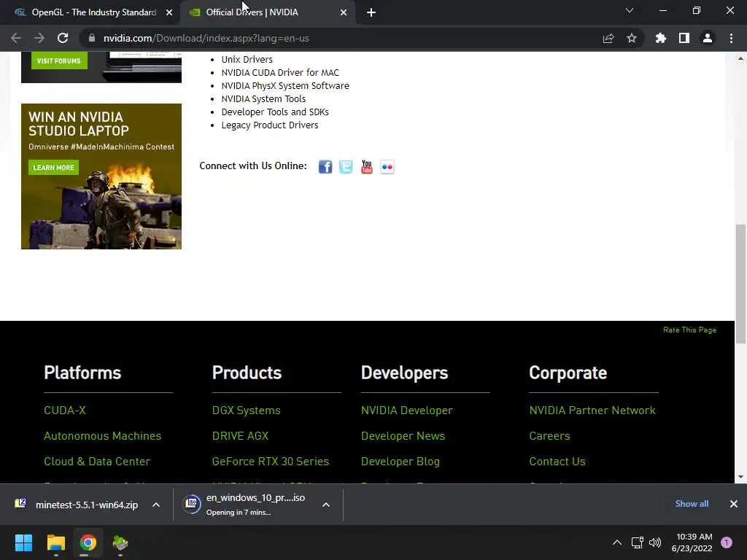
Task: Select the Official Drivers NVIDIA tab
Action: [267, 12]
